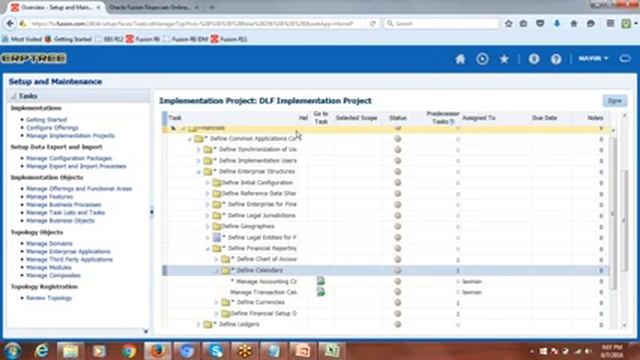Click the panel splitter collapse handle

point(152,212)
